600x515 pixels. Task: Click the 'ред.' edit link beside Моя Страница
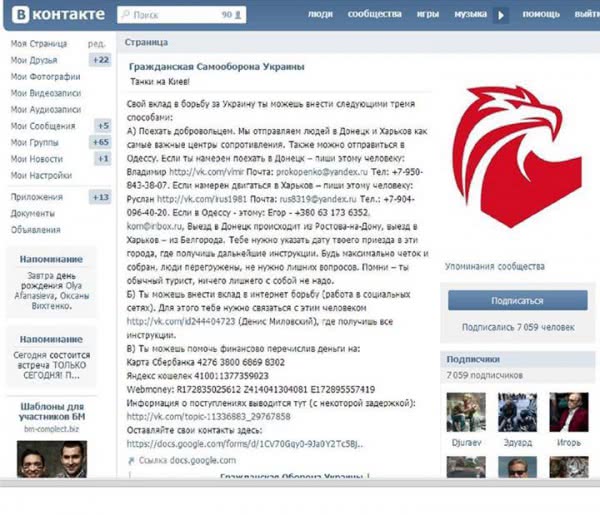click(x=97, y=45)
